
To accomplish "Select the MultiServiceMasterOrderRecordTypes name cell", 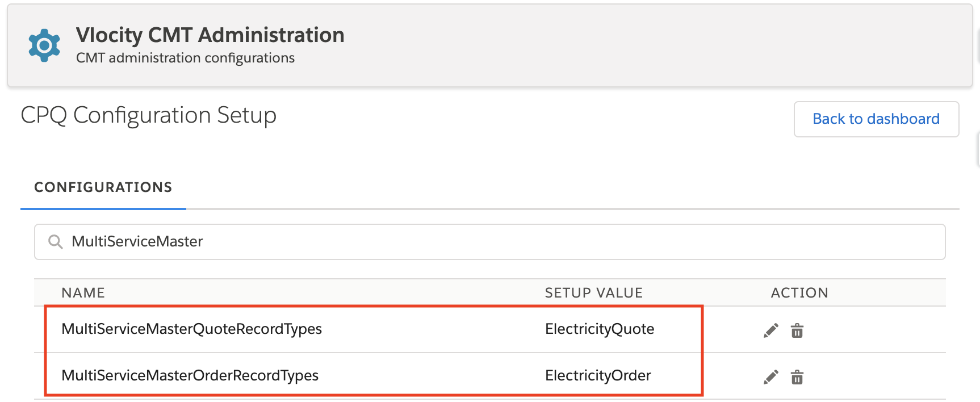I will [190, 375].
